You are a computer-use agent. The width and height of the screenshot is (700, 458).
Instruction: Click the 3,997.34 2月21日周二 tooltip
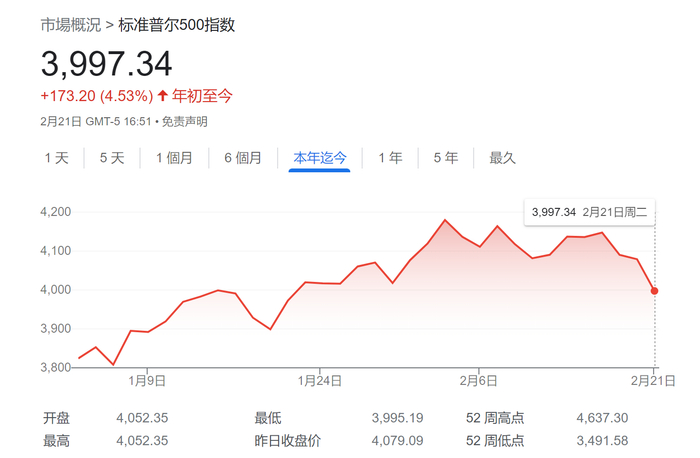click(x=589, y=212)
